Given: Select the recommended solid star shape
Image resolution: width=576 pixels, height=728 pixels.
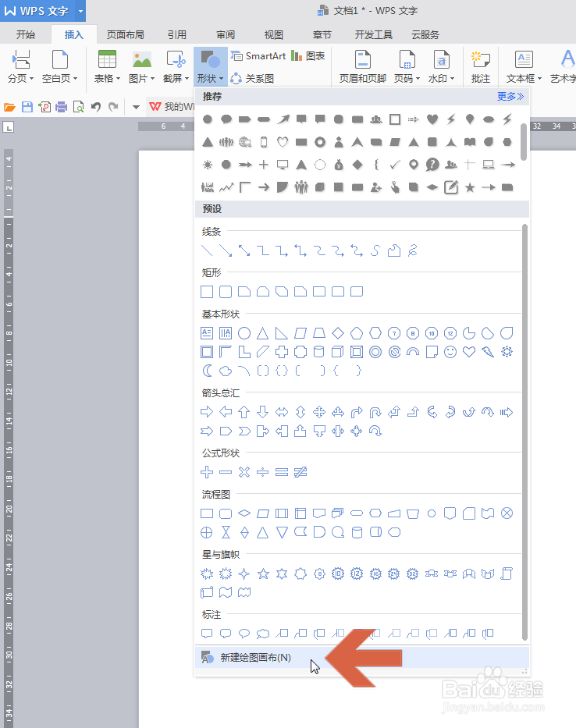Looking at the screenshot, I should coord(470,187).
